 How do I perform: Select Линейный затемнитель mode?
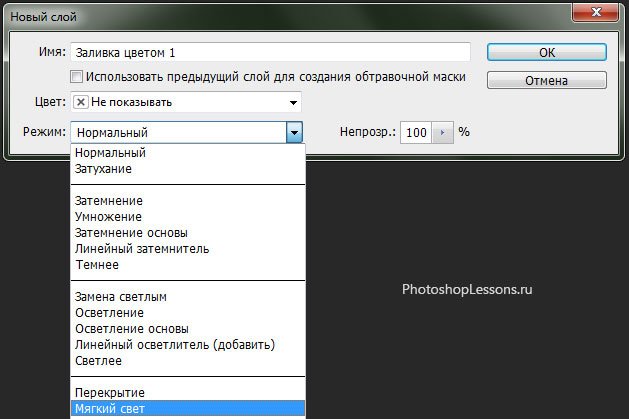tap(141, 248)
